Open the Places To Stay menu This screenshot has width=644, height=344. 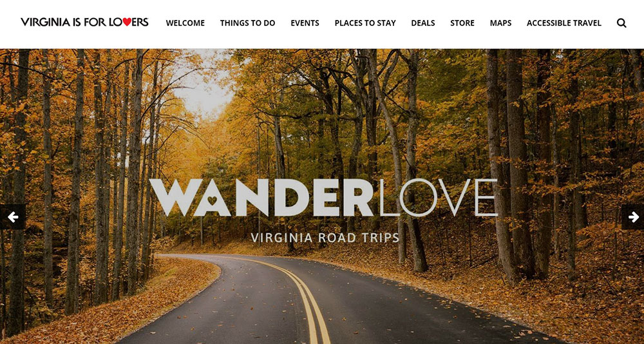pyautogui.click(x=365, y=23)
